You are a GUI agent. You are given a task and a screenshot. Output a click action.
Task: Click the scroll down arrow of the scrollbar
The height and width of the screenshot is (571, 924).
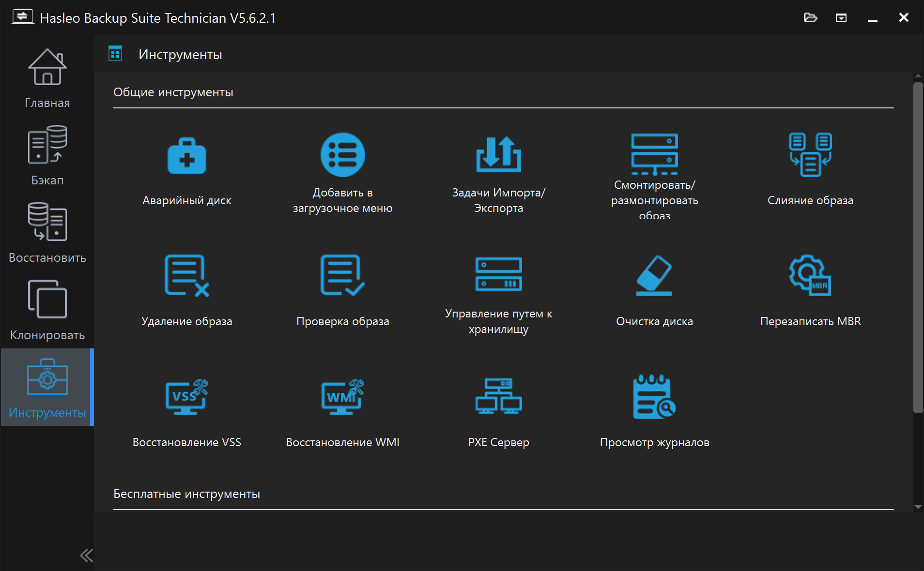tap(918, 507)
